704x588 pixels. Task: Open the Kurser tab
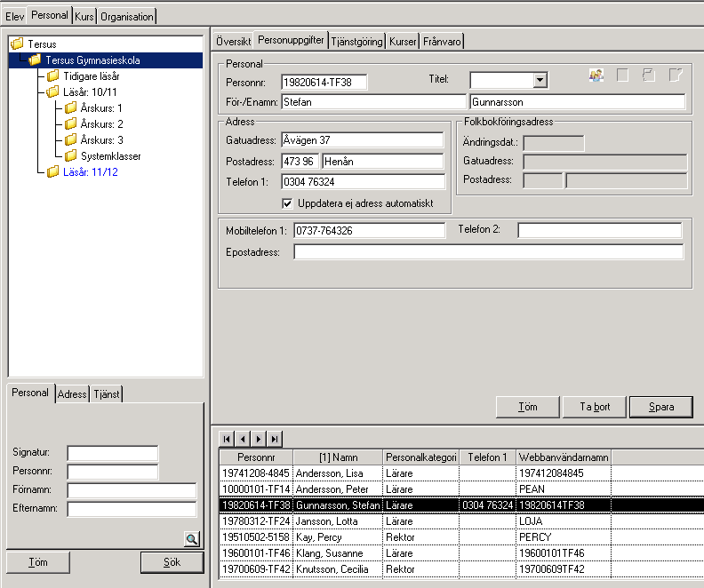(x=403, y=41)
